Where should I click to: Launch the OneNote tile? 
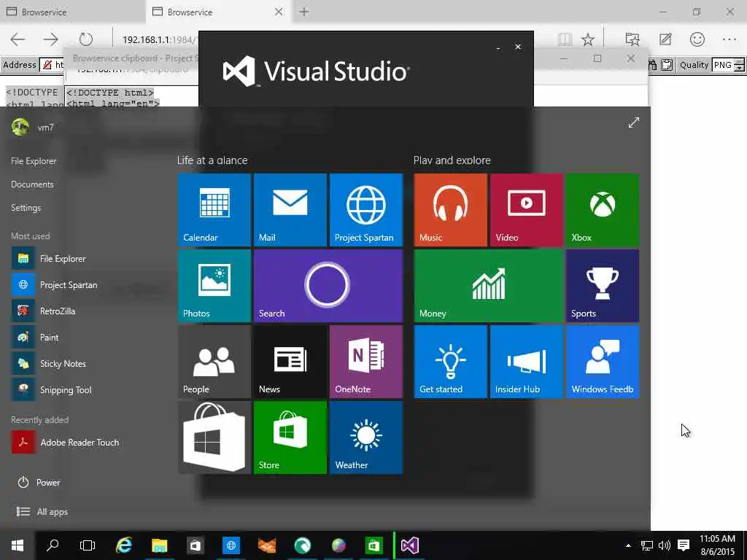coord(366,362)
